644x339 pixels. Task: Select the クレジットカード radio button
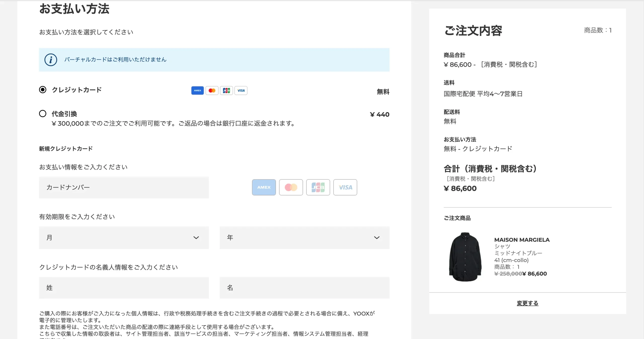(43, 90)
